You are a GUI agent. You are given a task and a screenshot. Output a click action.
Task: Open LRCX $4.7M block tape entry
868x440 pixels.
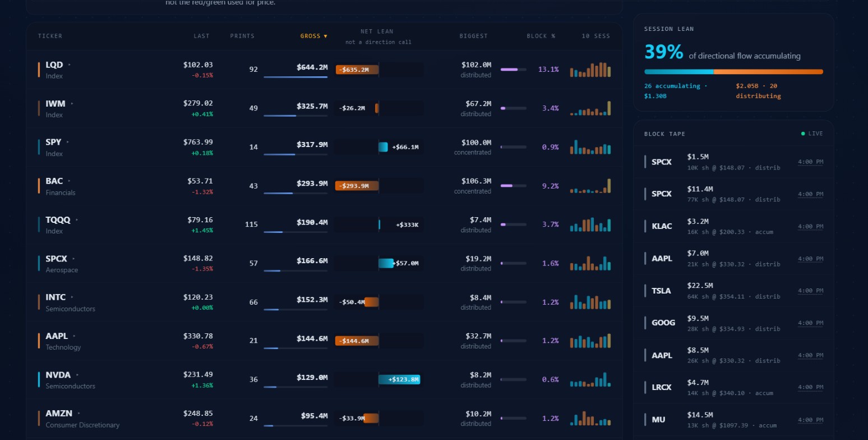click(733, 388)
